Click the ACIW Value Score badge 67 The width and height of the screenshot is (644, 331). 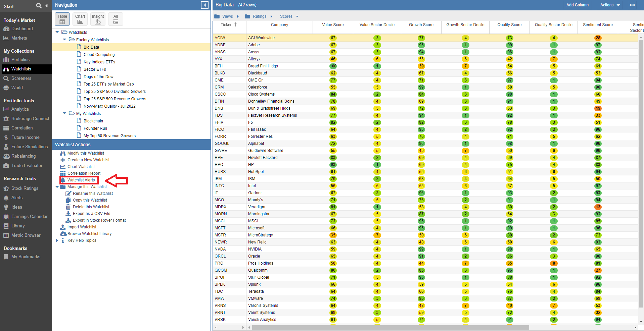pyautogui.click(x=333, y=38)
